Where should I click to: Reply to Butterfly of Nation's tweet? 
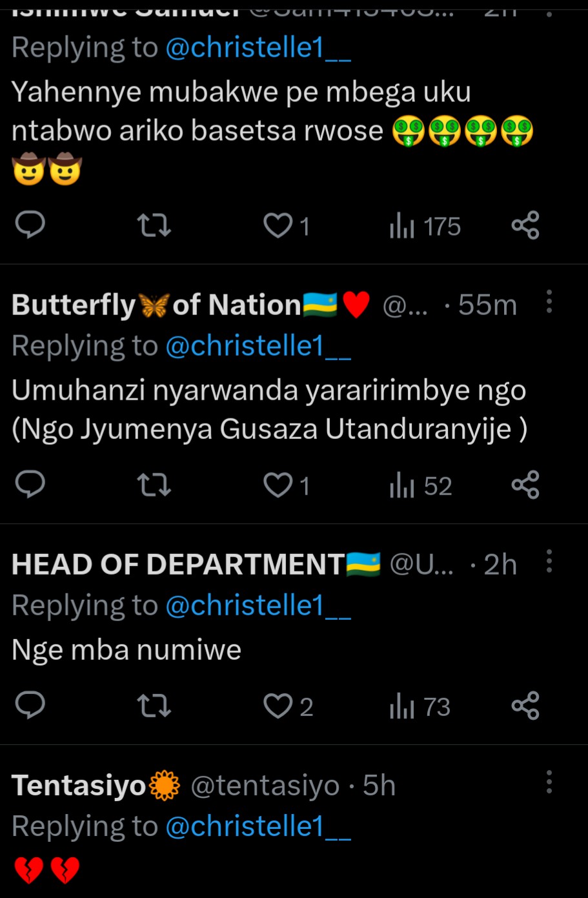pos(30,485)
